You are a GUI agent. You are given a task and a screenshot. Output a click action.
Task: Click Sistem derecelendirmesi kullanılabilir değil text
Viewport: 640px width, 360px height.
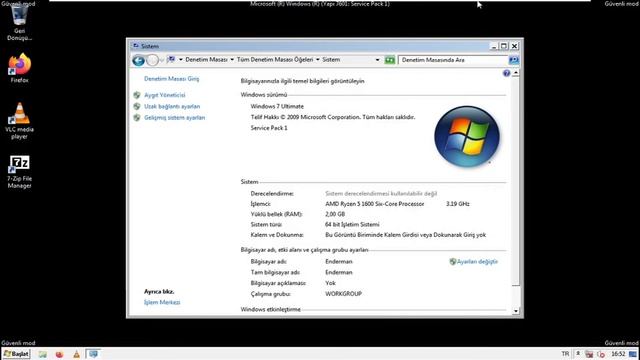point(381,193)
